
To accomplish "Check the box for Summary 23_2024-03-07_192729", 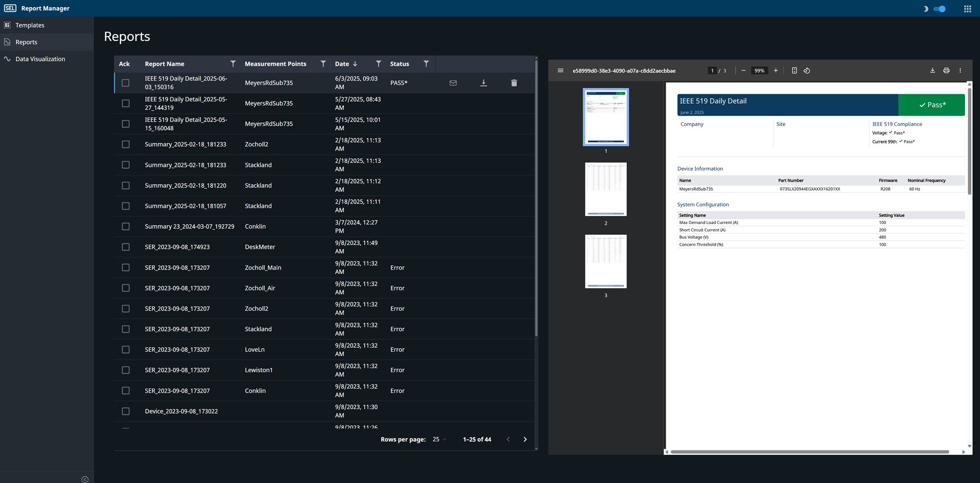I will tap(126, 226).
